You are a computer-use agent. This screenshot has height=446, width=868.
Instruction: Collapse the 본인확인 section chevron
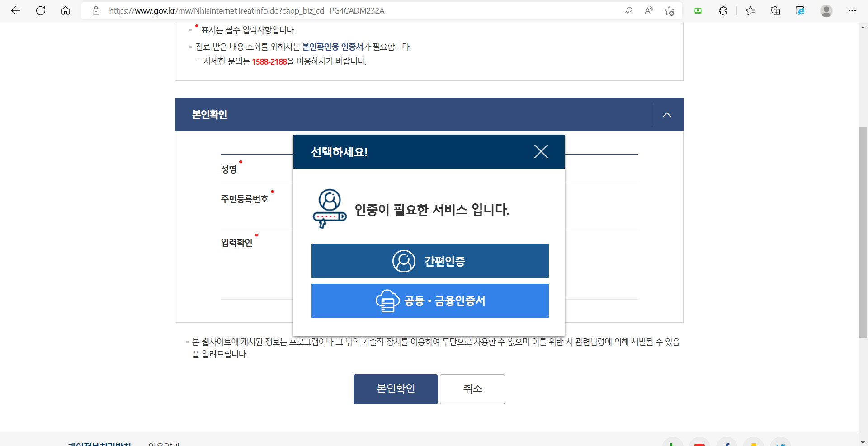tap(667, 114)
